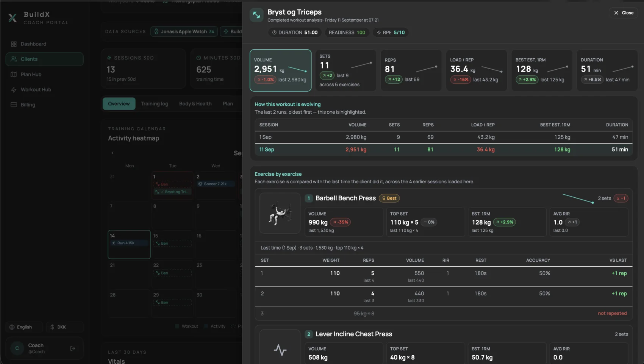Click the +12 reps change badge

click(394, 80)
